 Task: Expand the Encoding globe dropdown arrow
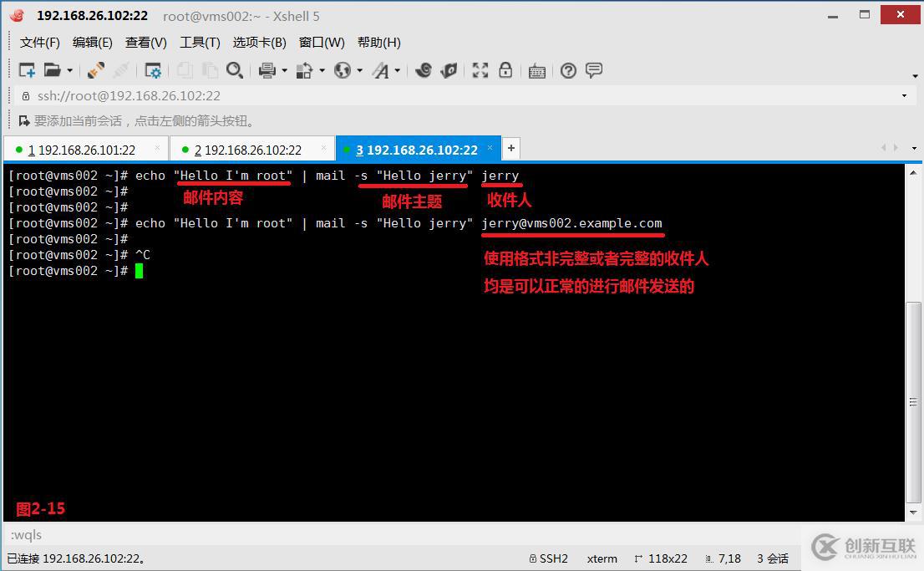click(360, 71)
